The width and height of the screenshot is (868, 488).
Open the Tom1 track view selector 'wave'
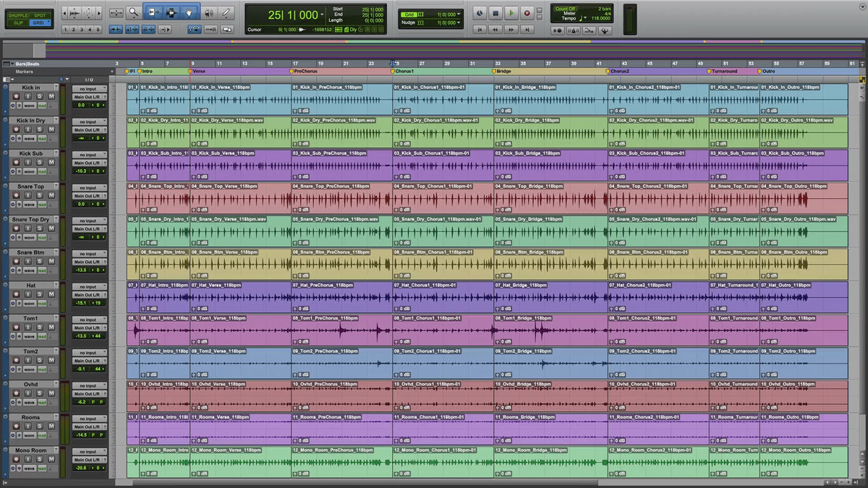pos(29,337)
